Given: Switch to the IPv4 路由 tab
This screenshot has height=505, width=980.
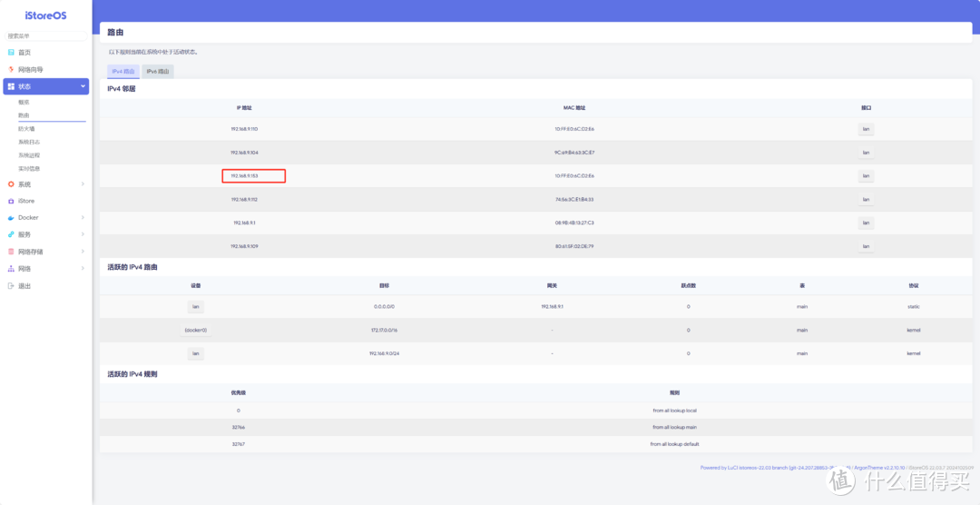Looking at the screenshot, I should click(123, 72).
